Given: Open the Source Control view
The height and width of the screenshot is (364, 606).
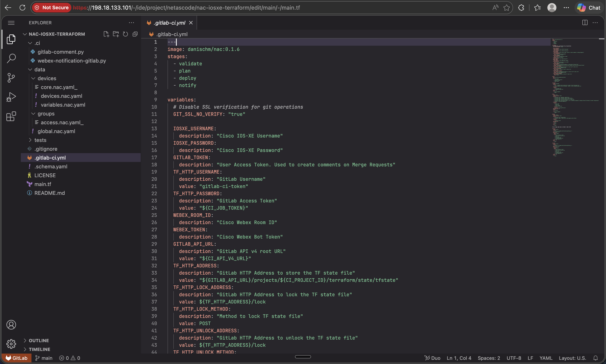Looking at the screenshot, I should 11,78.
